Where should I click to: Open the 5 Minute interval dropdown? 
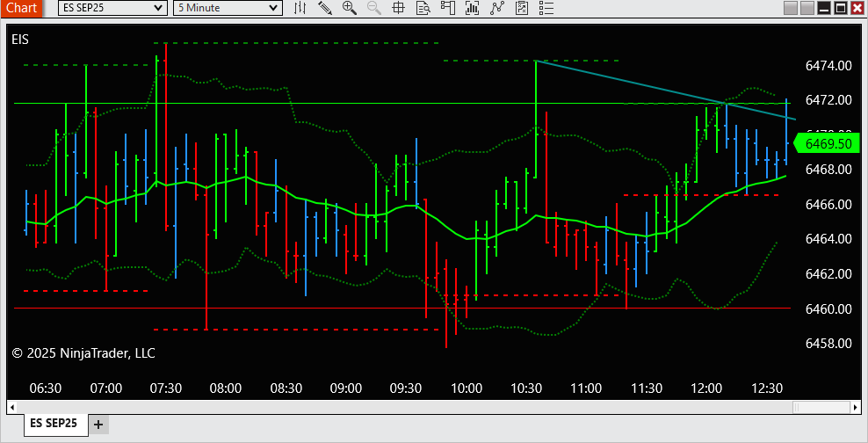pos(228,8)
